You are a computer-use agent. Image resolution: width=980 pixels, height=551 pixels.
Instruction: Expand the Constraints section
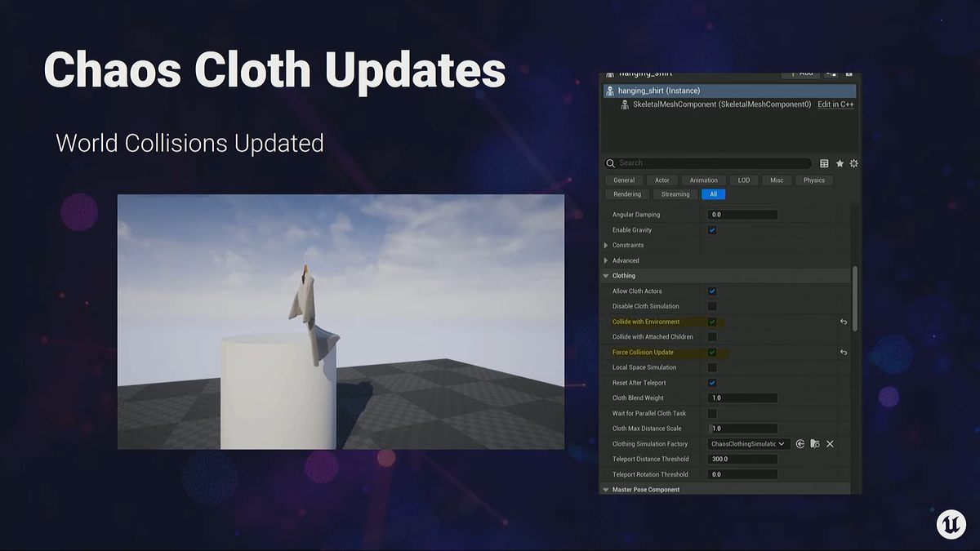click(606, 246)
